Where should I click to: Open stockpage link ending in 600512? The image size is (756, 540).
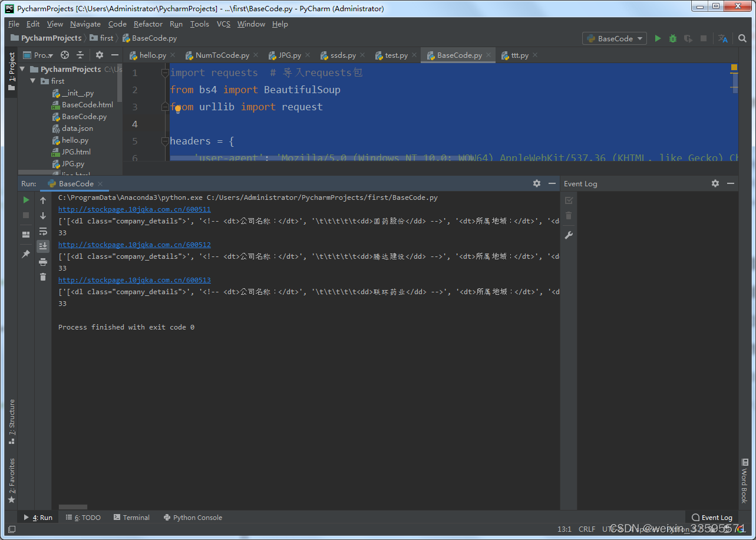pos(134,245)
